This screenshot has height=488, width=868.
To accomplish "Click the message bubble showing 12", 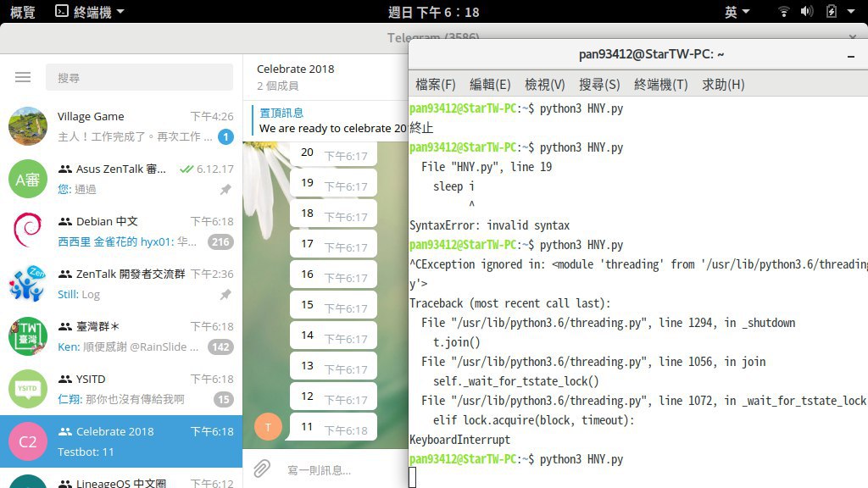I will pos(333,396).
